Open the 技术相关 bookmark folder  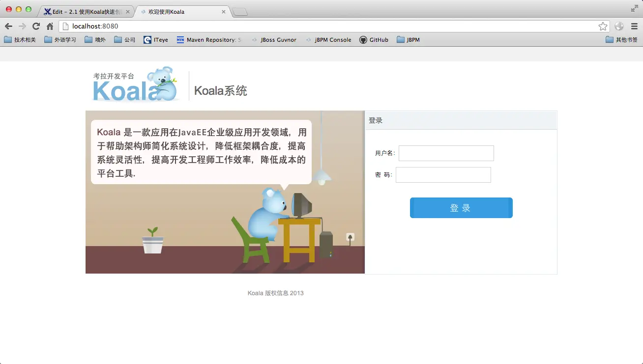[20, 40]
